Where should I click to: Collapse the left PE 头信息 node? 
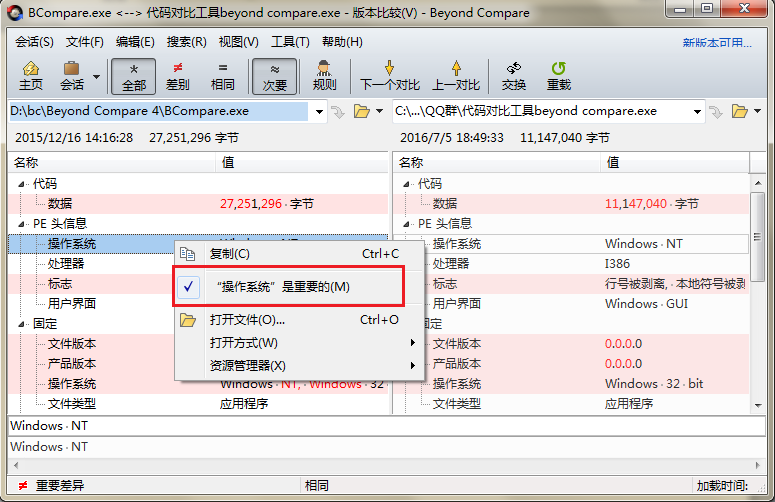22,224
